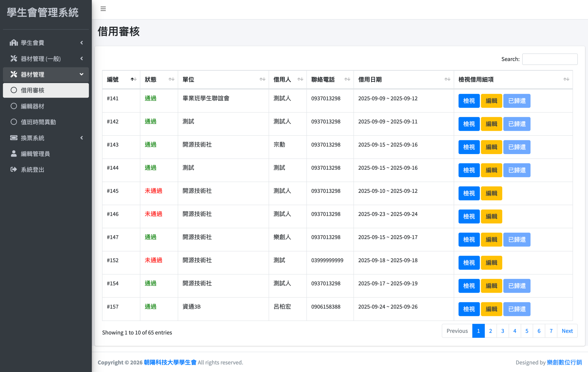
Task: Click into the Search input field
Action: tap(550, 59)
